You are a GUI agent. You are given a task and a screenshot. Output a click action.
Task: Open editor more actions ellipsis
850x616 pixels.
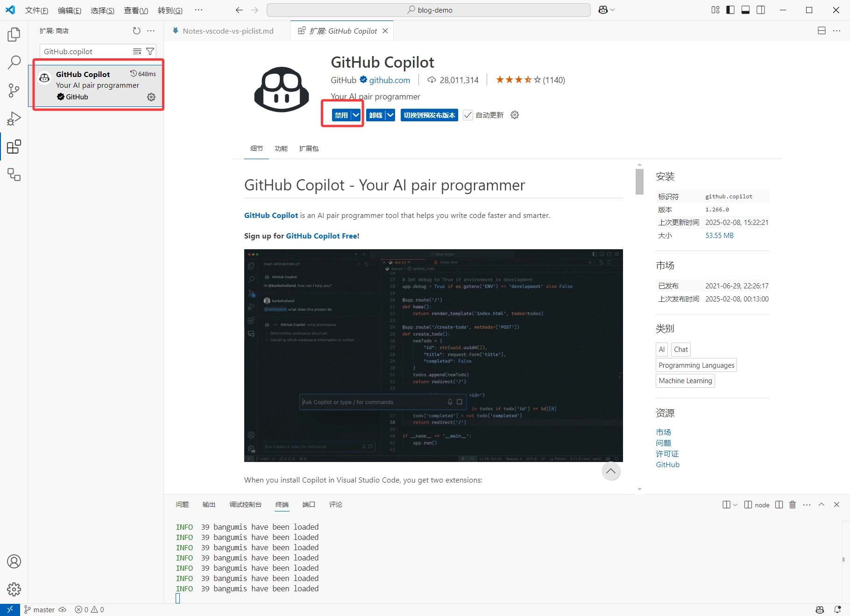836,31
